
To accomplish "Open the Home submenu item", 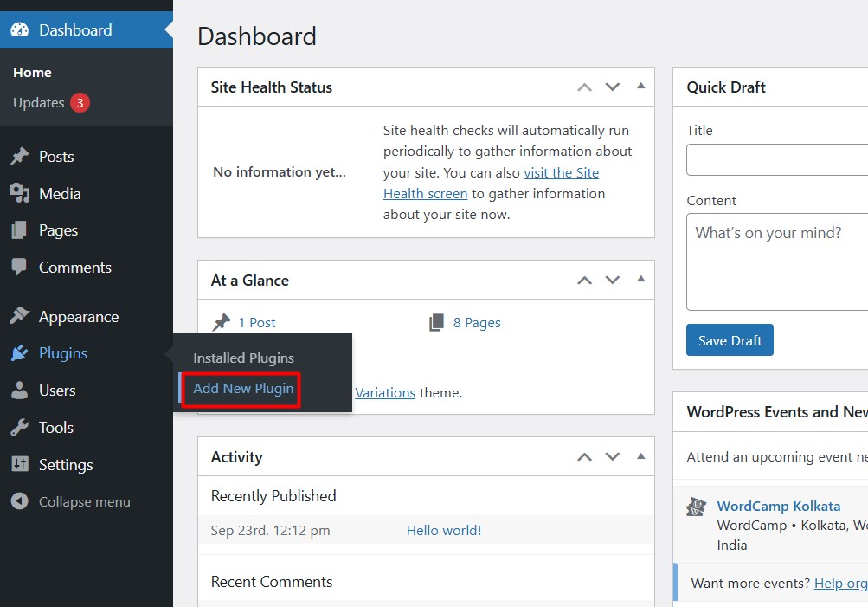I will [x=32, y=73].
